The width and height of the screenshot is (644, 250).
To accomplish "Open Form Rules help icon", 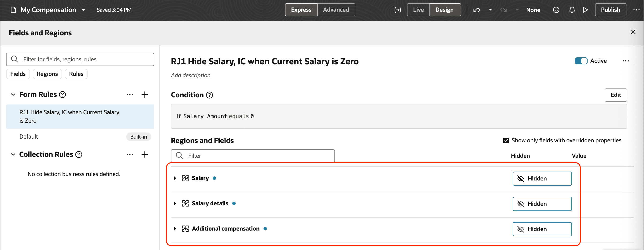I will click(63, 95).
